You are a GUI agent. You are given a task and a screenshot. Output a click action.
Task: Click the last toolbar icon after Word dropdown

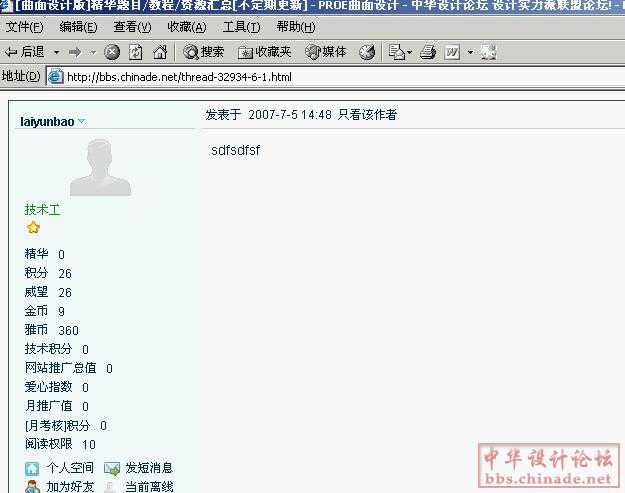pos(488,52)
